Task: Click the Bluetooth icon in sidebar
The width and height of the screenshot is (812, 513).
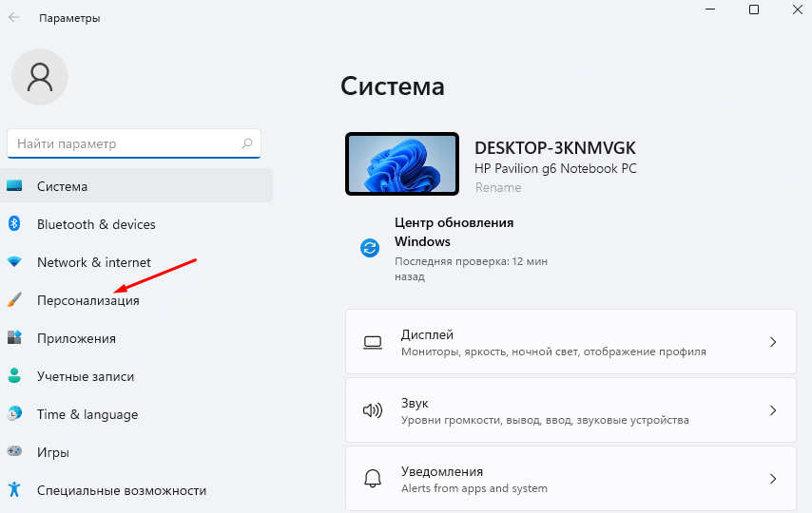Action: click(14, 223)
